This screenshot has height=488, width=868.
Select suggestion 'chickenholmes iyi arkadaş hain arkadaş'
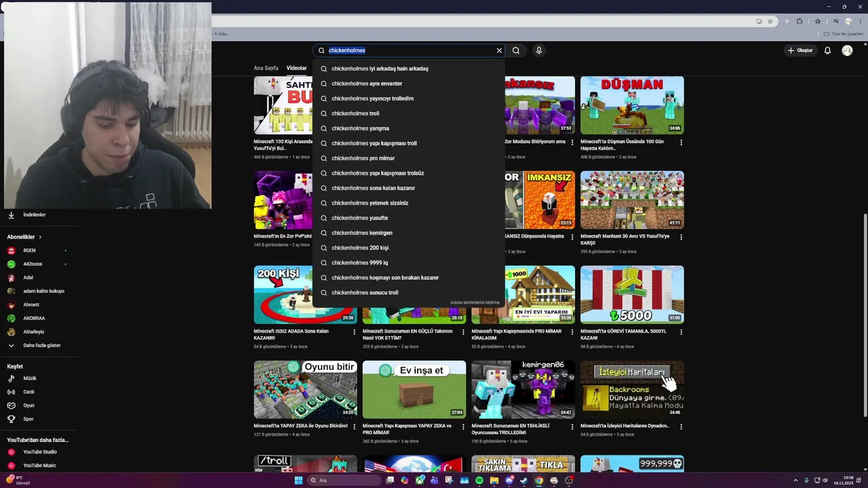click(409, 68)
